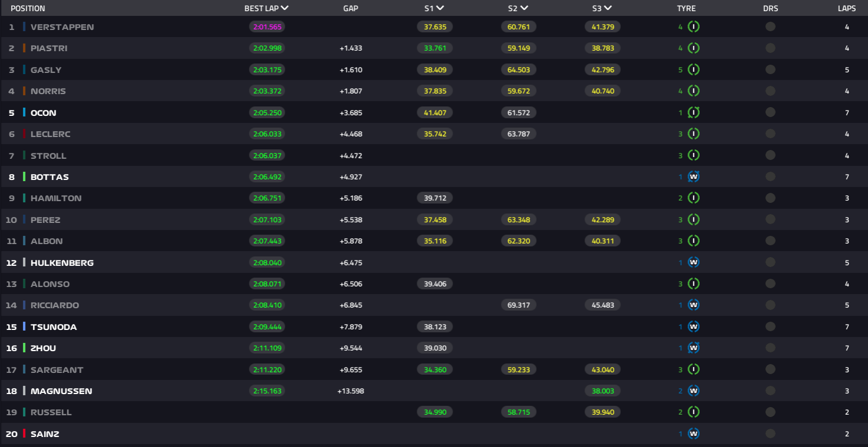Screen dimensions: 868x447
Task: Click Verstappen's DRS indicator dot
Action: click(x=770, y=27)
